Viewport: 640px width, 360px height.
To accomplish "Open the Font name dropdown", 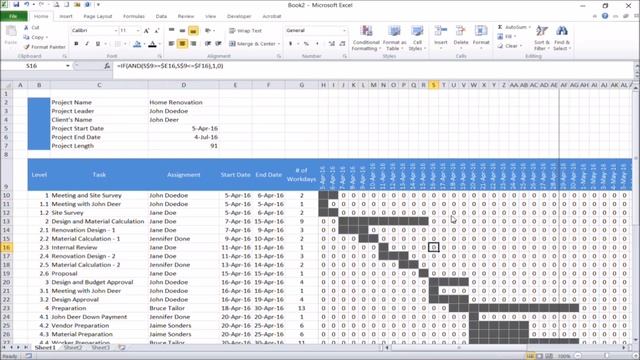I will tap(116, 31).
